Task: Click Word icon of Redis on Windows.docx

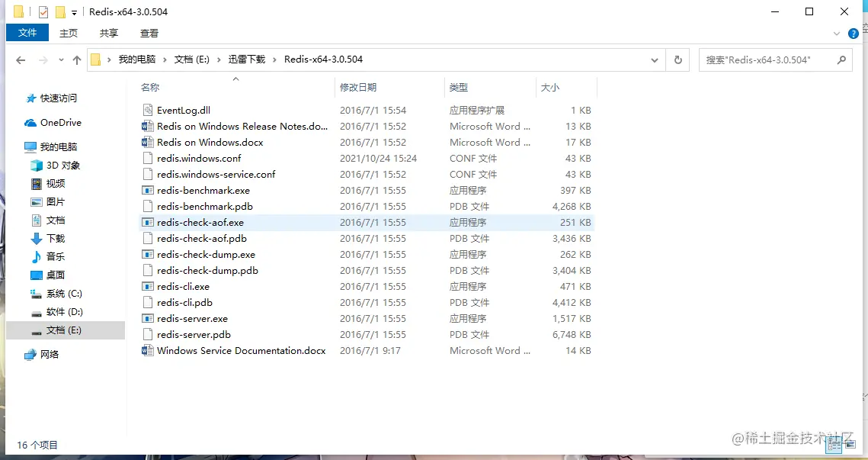Action: (x=147, y=143)
